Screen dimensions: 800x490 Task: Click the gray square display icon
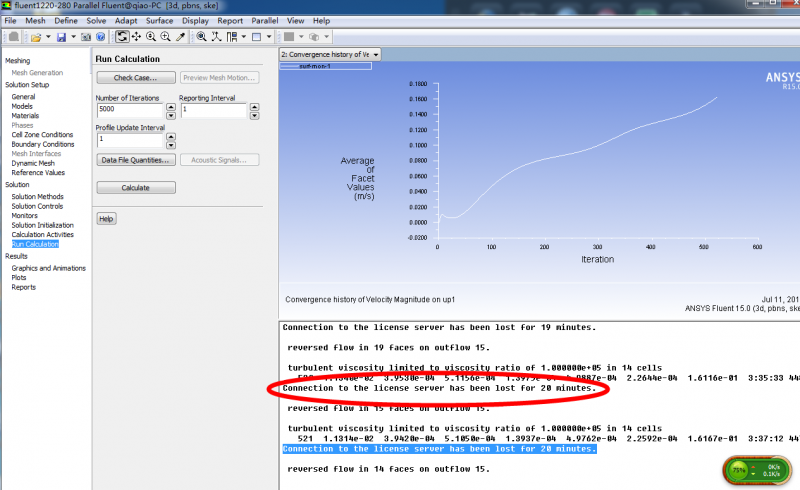coord(289,37)
